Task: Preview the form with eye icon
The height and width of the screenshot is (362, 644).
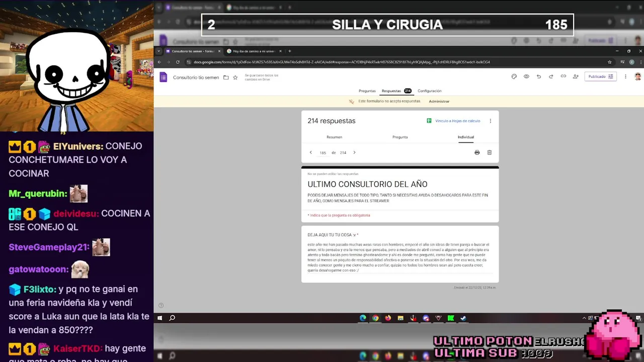Action: [526, 76]
